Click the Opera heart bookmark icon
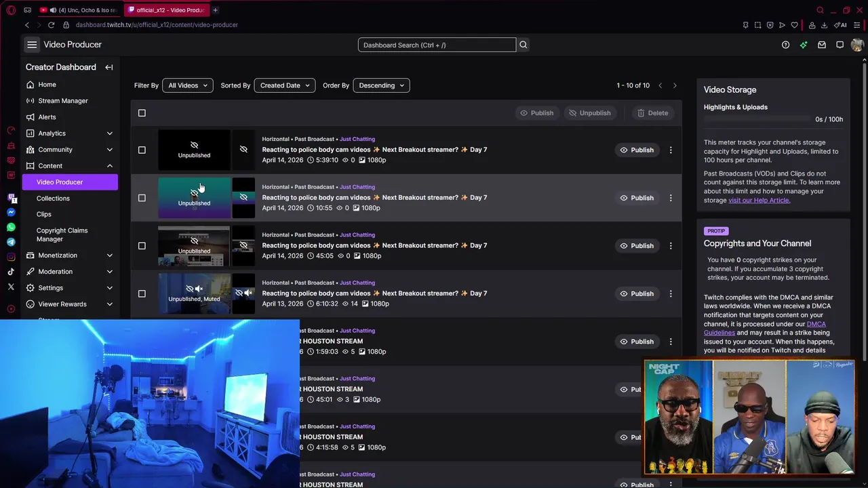868x488 pixels. (x=795, y=25)
